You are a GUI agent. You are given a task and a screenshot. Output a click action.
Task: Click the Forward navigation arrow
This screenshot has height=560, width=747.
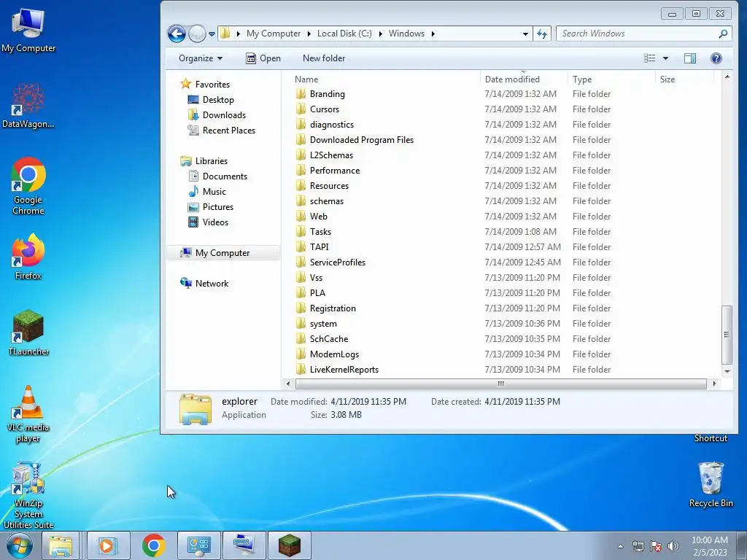click(197, 34)
